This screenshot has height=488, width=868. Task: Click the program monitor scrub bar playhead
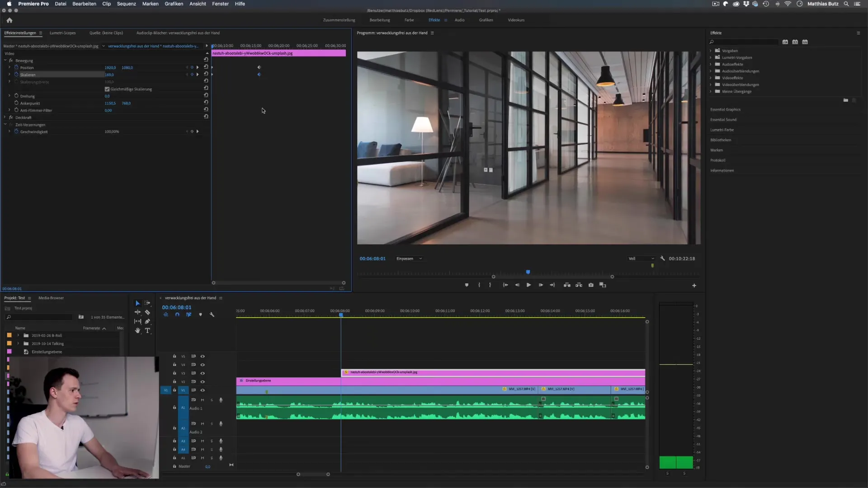528,272
